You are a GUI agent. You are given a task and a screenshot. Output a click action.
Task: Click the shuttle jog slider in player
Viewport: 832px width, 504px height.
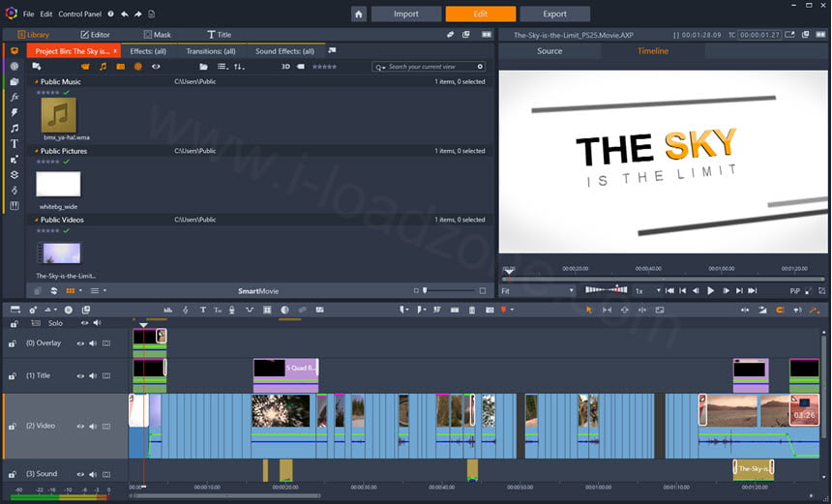[x=606, y=289]
